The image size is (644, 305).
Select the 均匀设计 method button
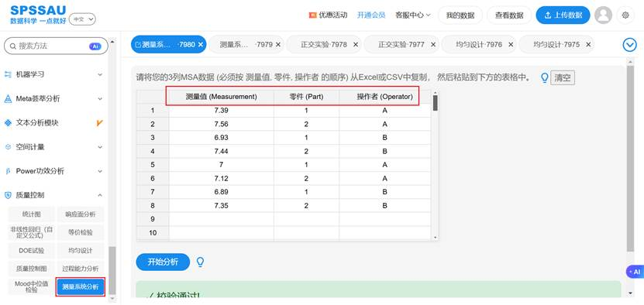[x=81, y=250]
